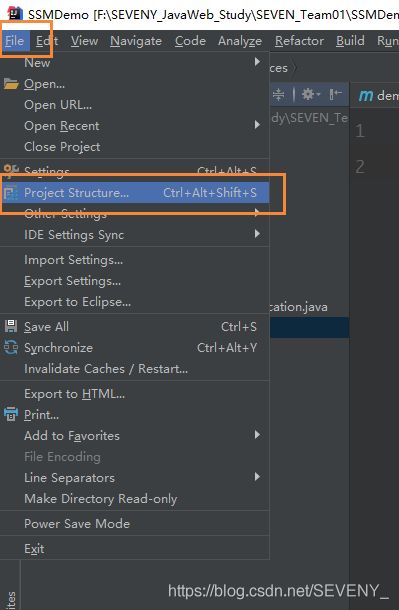Image resolution: width=399 pixels, height=610 pixels.
Task: Click the Open folder icon
Action: [x=11, y=84]
